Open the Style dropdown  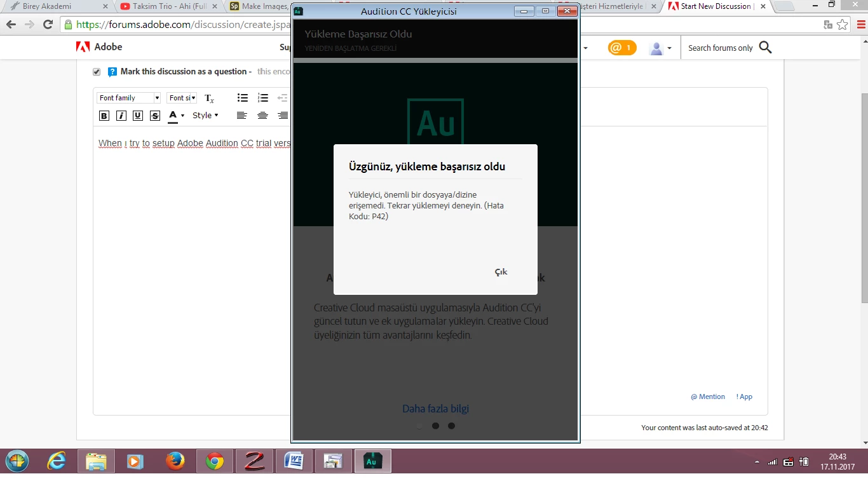pyautogui.click(x=205, y=115)
